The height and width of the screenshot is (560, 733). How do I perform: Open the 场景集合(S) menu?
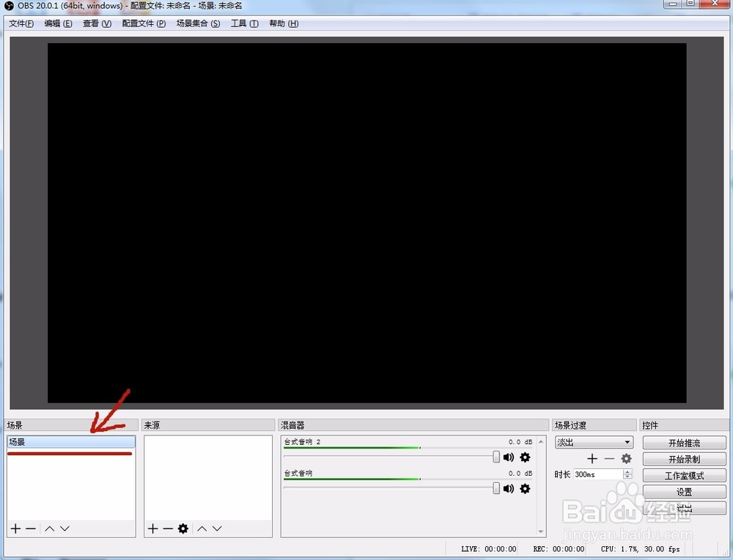pyautogui.click(x=198, y=23)
